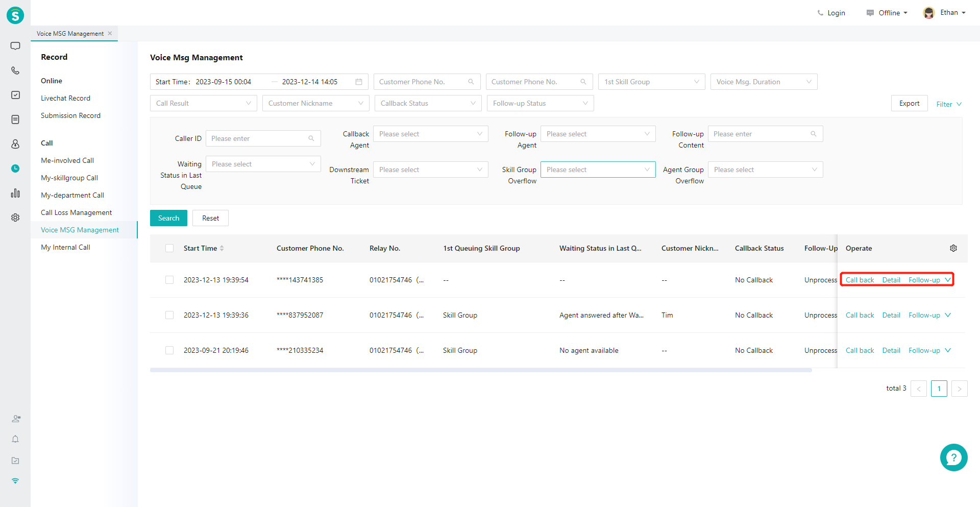Screen dimensions: 980x507
Task: Sort table by Start Time arrows
Action: click(x=222, y=248)
